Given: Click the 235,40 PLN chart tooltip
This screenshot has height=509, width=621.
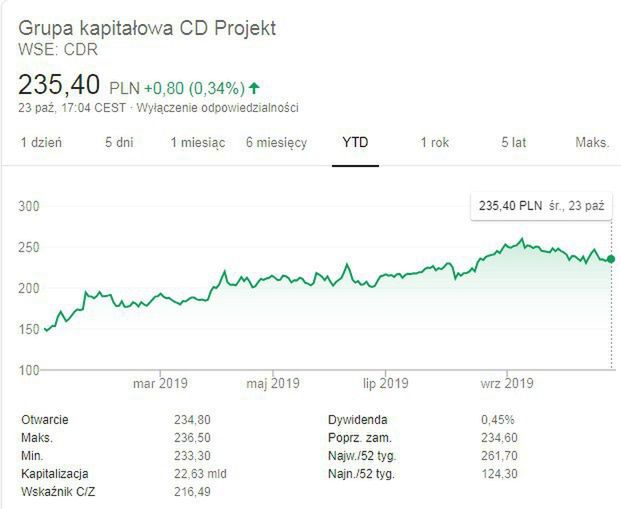Looking at the screenshot, I should point(541,206).
